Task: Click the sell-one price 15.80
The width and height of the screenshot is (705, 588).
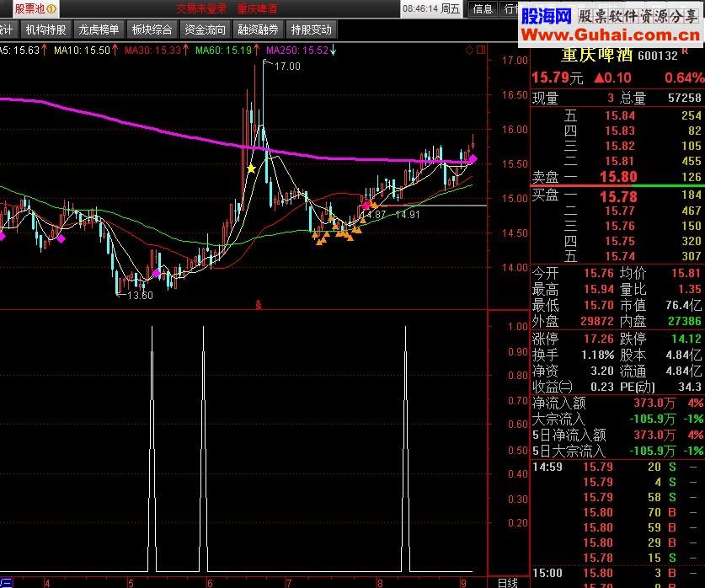Action: pos(618,177)
